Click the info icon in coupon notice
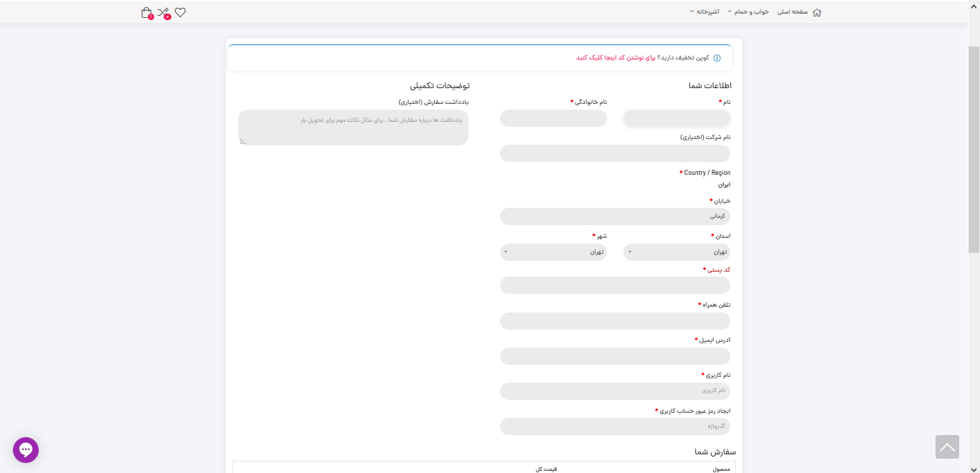 point(717,58)
